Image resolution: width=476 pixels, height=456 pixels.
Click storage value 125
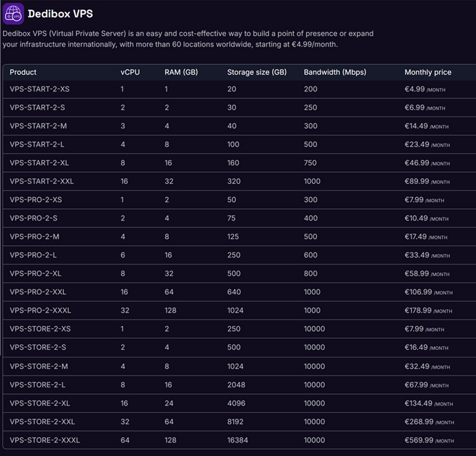(233, 236)
